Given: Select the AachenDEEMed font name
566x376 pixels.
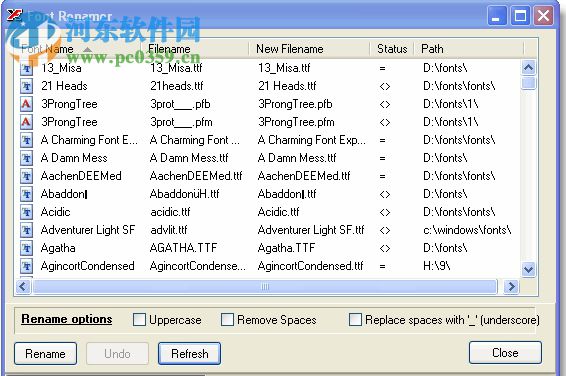Looking at the screenshot, I should point(81,176).
